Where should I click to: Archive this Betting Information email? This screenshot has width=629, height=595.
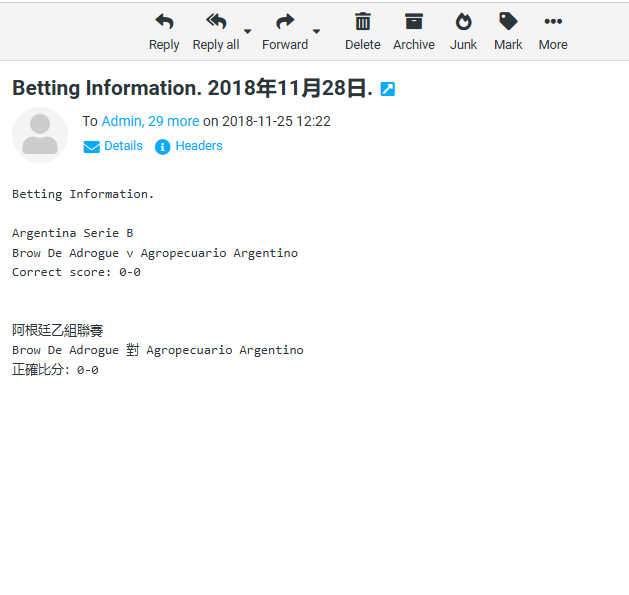pos(414,22)
